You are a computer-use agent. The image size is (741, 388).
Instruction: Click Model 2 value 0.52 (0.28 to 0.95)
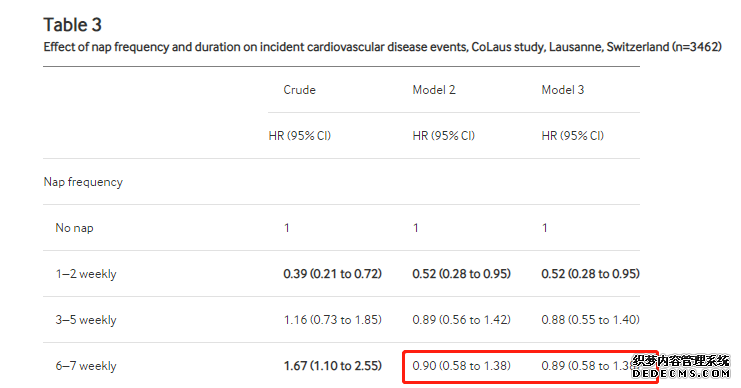pos(461,274)
